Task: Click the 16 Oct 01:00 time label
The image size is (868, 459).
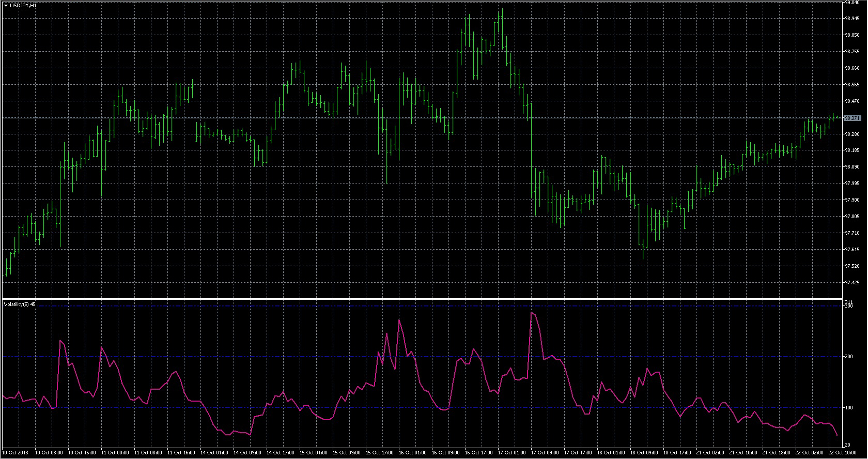Action: pyautogui.click(x=413, y=453)
